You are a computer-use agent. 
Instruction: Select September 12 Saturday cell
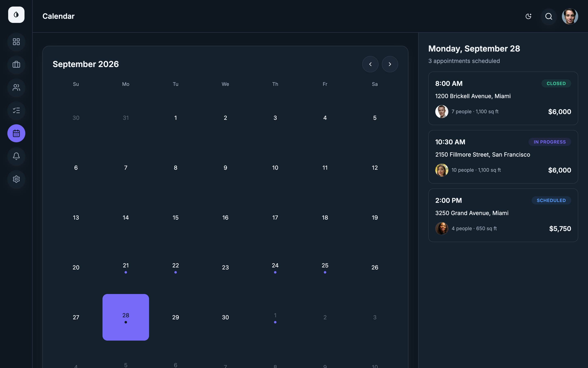(375, 167)
